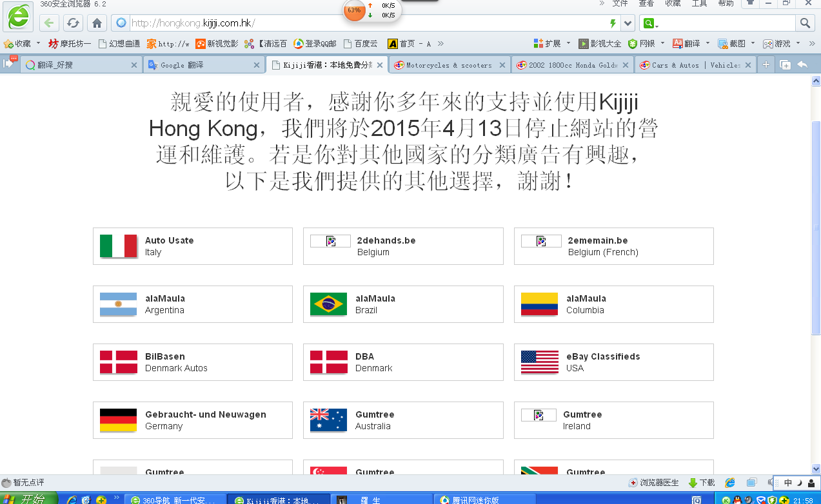Open 浏览器医生 browser doctor

tap(655, 483)
